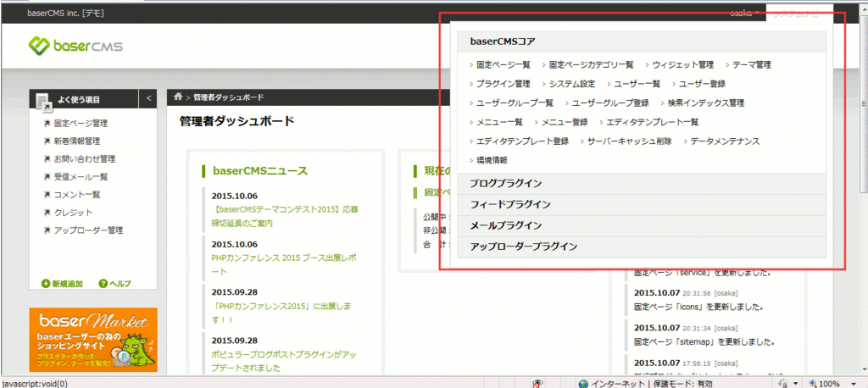The image size is (868, 388).
Task: Open システム設定 menu entry
Action: [x=572, y=84]
